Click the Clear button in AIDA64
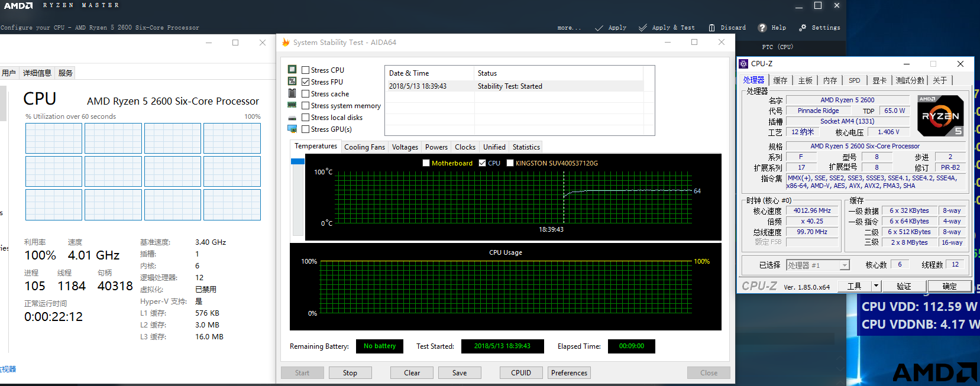The height and width of the screenshot is (386, 980). pos(412,373)
